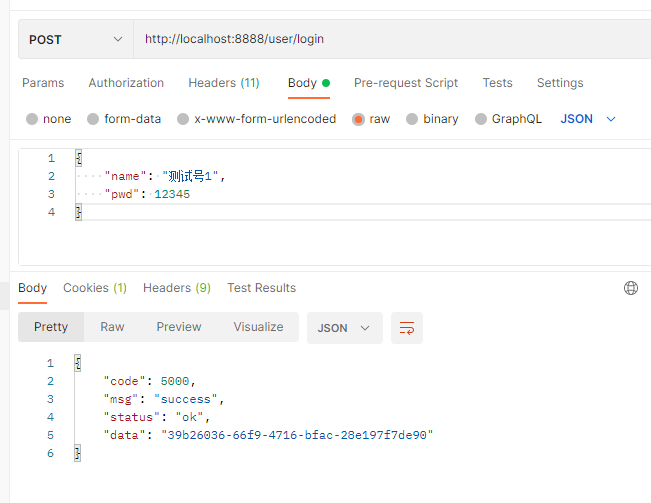Viewport: 651px width, 503px height.
Task: Click the data token string value
Action: pyautogui.click(x=297, y=435)
